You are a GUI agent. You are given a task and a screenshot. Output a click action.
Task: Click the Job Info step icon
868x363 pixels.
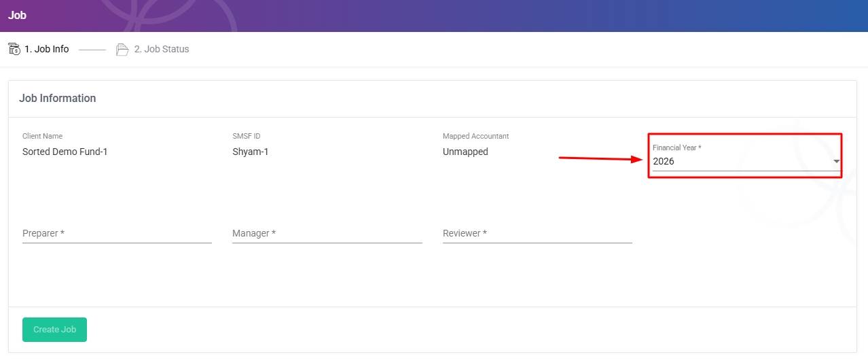pos(14,49)
